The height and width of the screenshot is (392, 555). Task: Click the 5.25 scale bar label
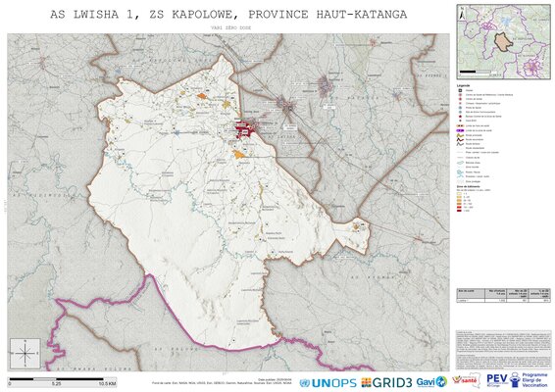[57, 384]
